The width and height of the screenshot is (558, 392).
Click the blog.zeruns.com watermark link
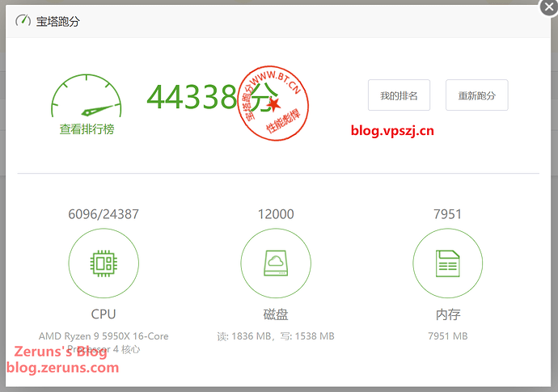click(x=63, y=368)
